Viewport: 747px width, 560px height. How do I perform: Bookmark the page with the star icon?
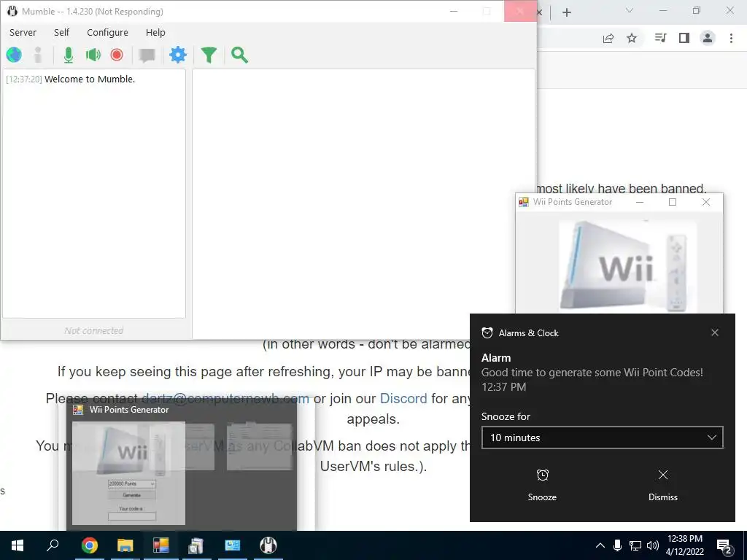click(x=632, y=38)
